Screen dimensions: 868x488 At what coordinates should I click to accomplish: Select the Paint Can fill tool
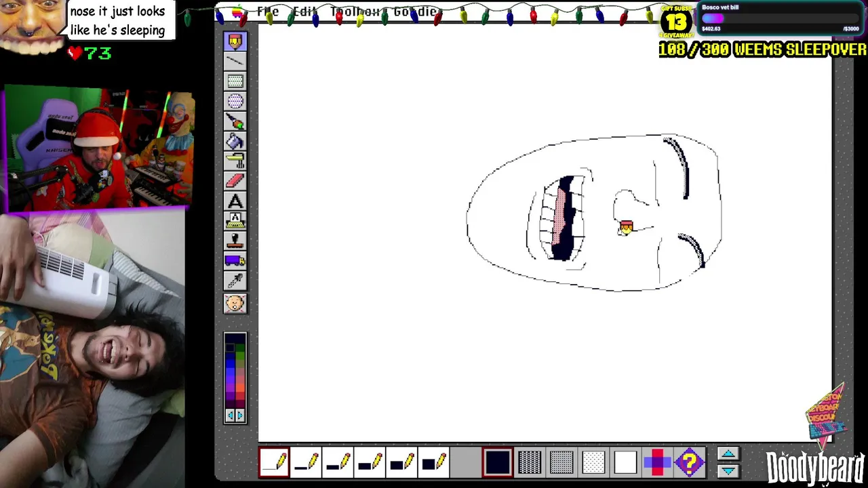click(x=235, y=141)
